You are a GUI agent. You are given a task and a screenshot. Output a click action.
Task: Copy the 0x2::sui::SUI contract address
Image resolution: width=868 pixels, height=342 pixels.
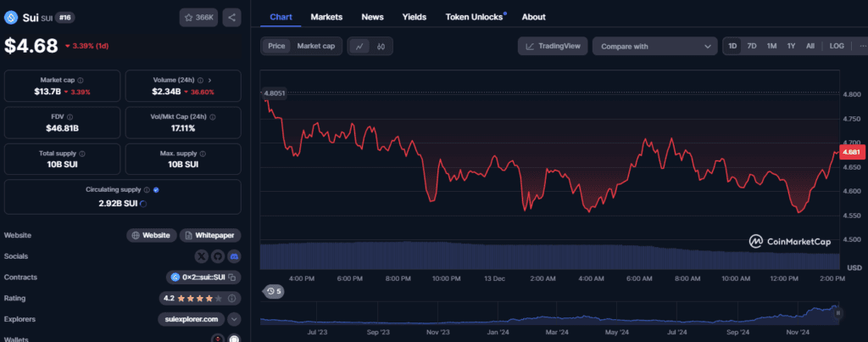click(x=232, y=278)
